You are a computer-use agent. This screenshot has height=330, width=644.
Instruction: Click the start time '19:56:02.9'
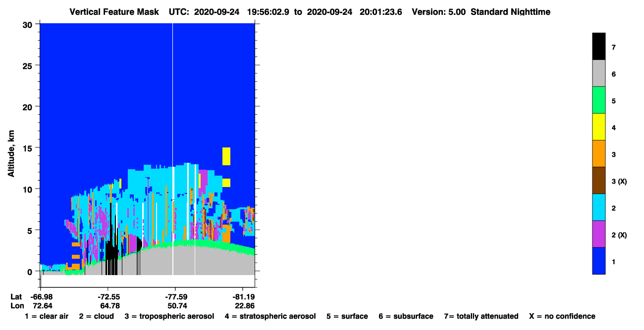pos(268,12)
